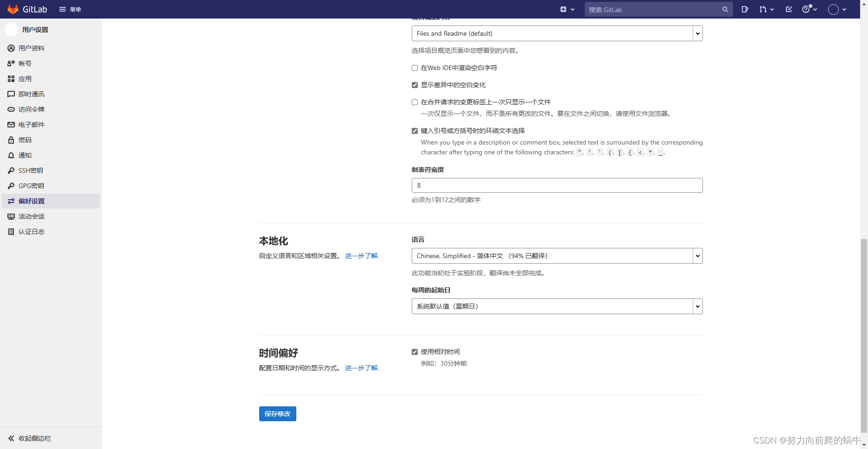Viewport: 868px width, 449px height.
Task: Click the collapse sidebar double-chevron icon
Action: 11,438
